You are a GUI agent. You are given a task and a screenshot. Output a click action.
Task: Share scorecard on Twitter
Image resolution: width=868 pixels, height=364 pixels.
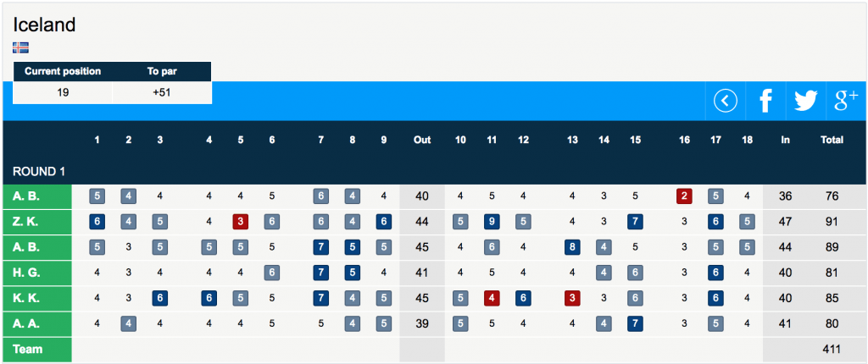click(805, 102)
